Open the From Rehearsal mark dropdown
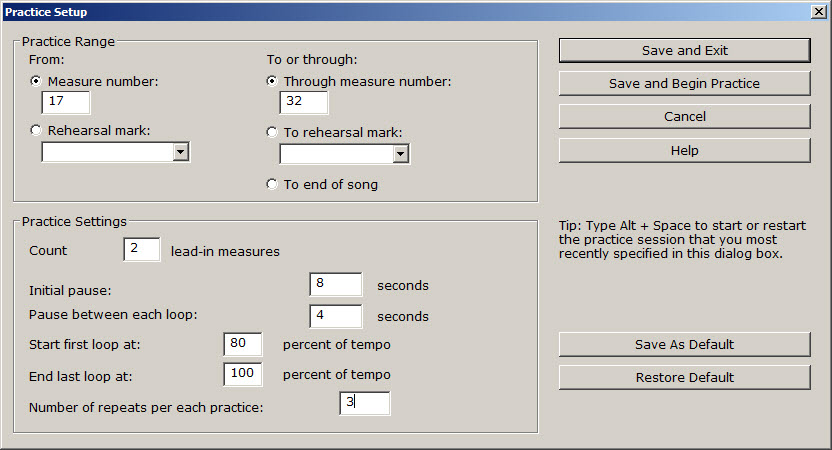Screen dimensions: 832x450 (180, 152)
